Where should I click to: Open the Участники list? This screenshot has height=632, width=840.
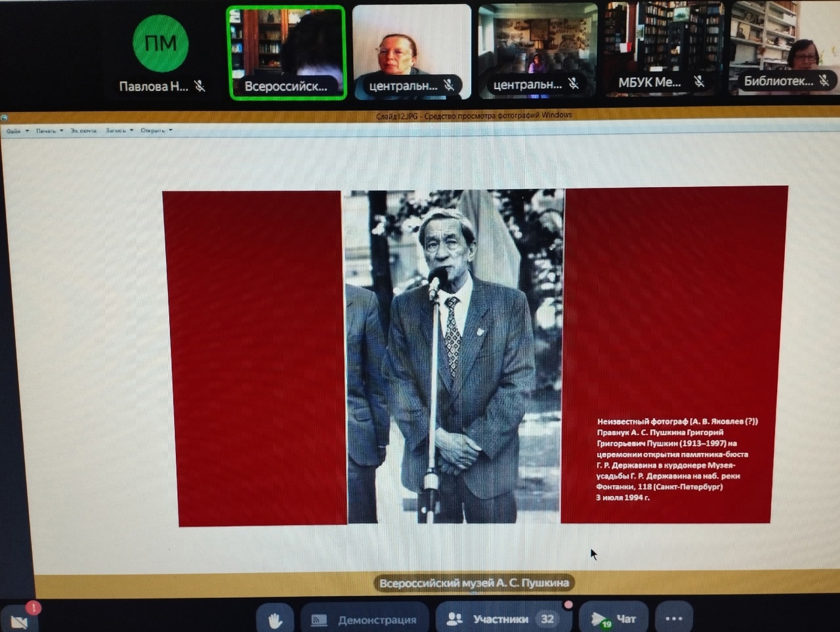501,619
